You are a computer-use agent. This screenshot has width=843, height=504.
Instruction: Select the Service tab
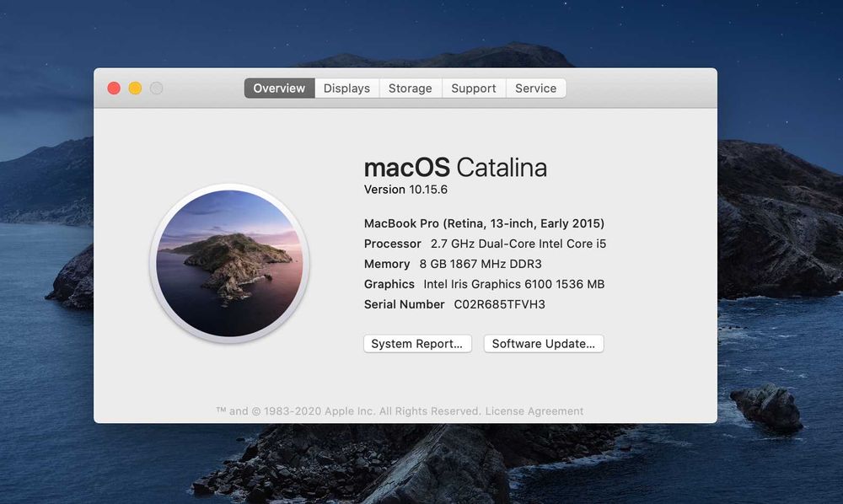(x=535, y=88)
